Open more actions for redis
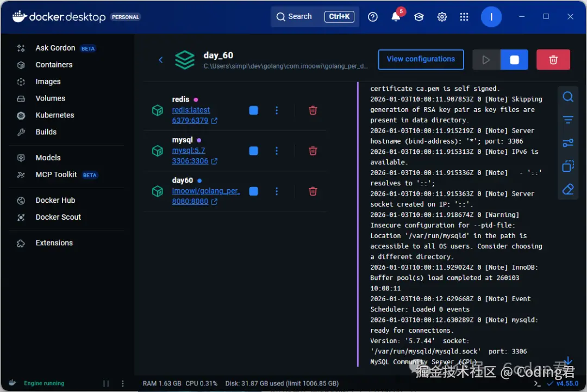Viewport: 587px width, 392px height. click(x=277, y=110)
